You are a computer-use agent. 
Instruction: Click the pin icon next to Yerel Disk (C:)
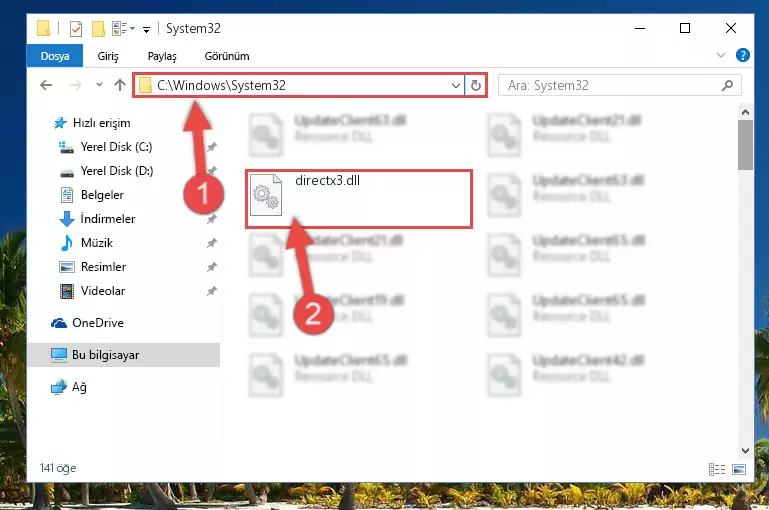coord(211,147)
